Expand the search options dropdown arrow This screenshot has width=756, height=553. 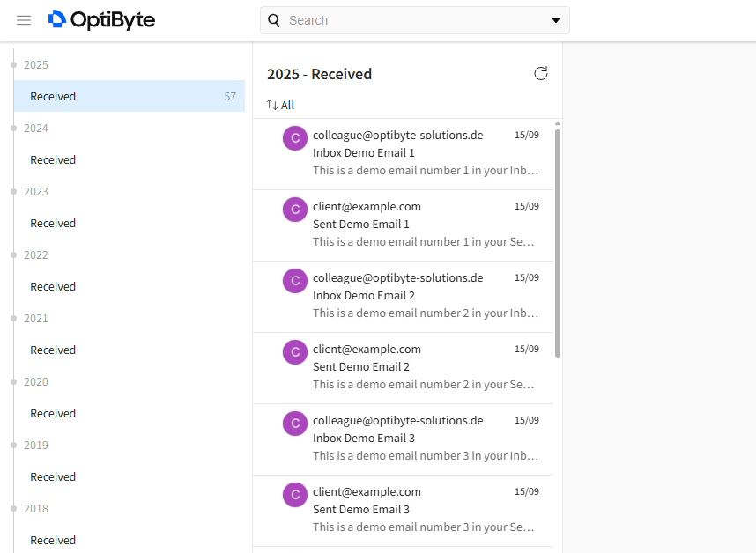click(x=556, y=20)
